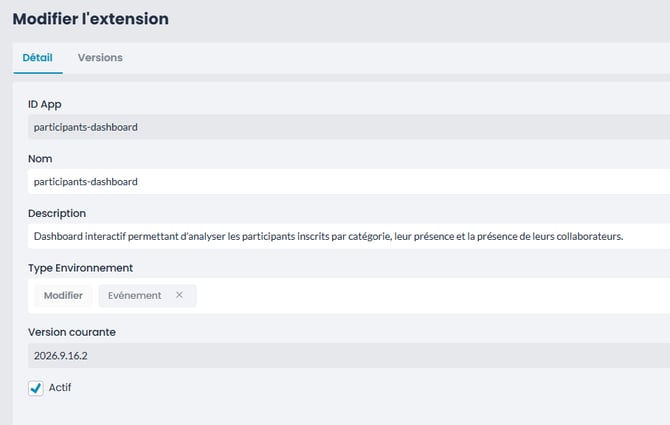Click the Version courante field showing 2026.9.16.2
Screen dimensions: 670x425
(349, 355)
